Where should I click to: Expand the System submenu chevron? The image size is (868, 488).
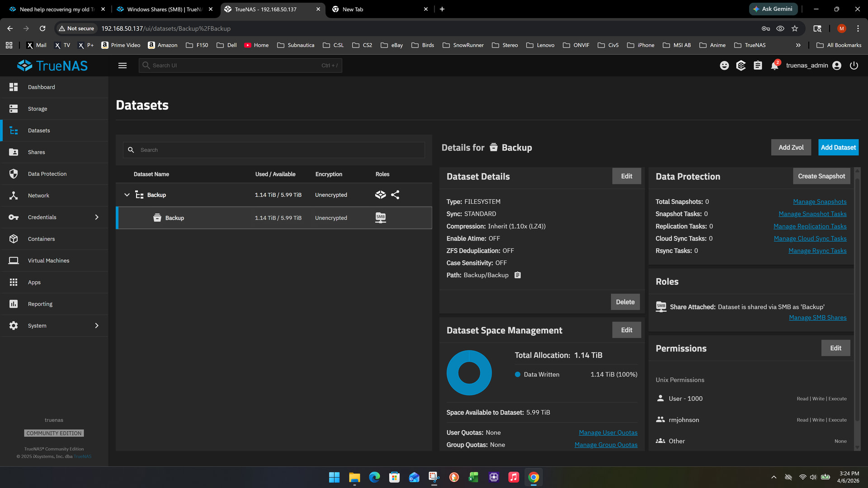(97, 326)
